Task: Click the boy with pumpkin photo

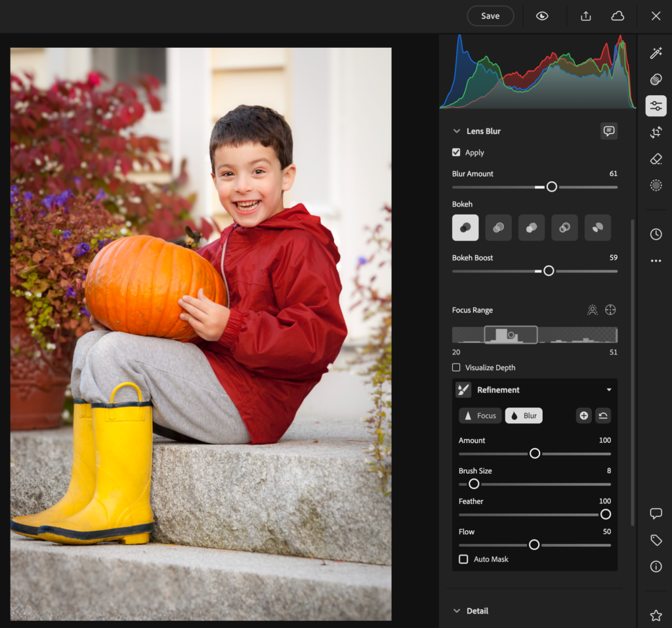Action: pyautogui.click(x=201, y=334)
